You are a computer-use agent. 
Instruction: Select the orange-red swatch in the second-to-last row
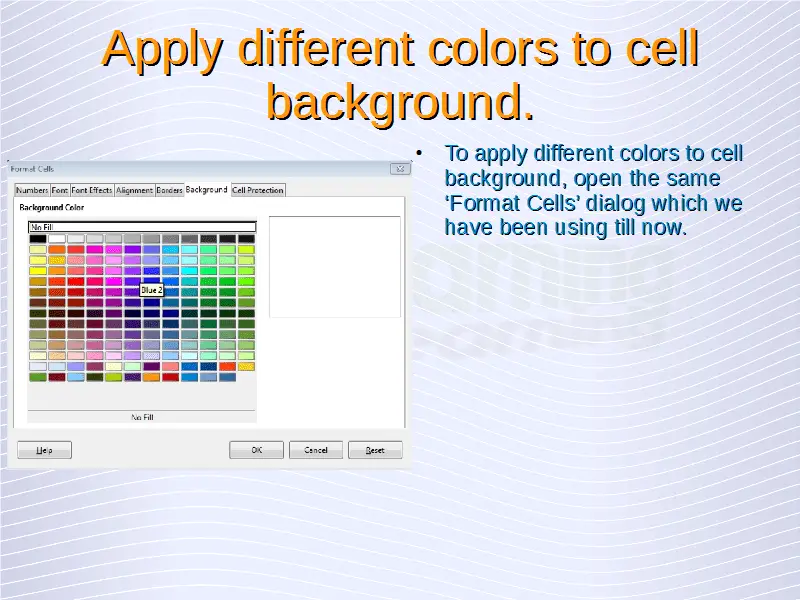pyautogui.click(x=228, y=366)
